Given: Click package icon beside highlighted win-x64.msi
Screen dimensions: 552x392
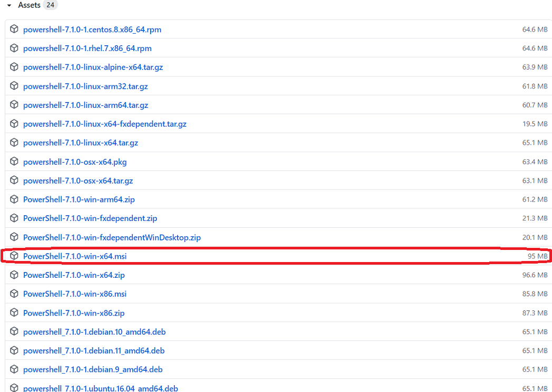Looking at the screenshot, I should [14, 256].
